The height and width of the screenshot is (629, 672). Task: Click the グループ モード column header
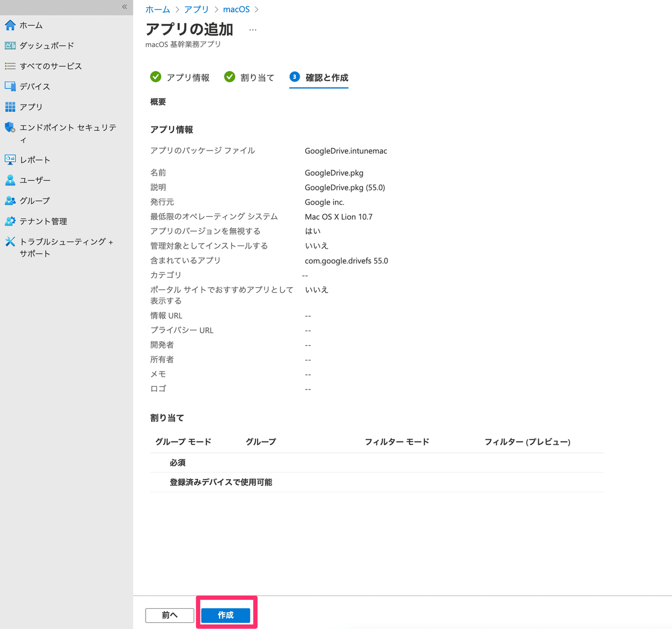pyautogui.click(x=183, y=442)
